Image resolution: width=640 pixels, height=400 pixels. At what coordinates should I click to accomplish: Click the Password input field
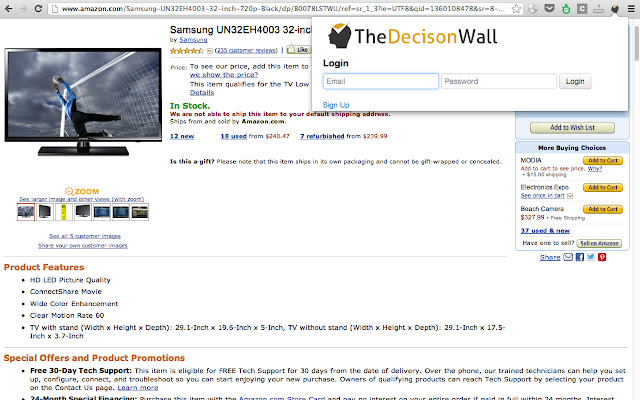pyautogui.click(x=499, y=81)
